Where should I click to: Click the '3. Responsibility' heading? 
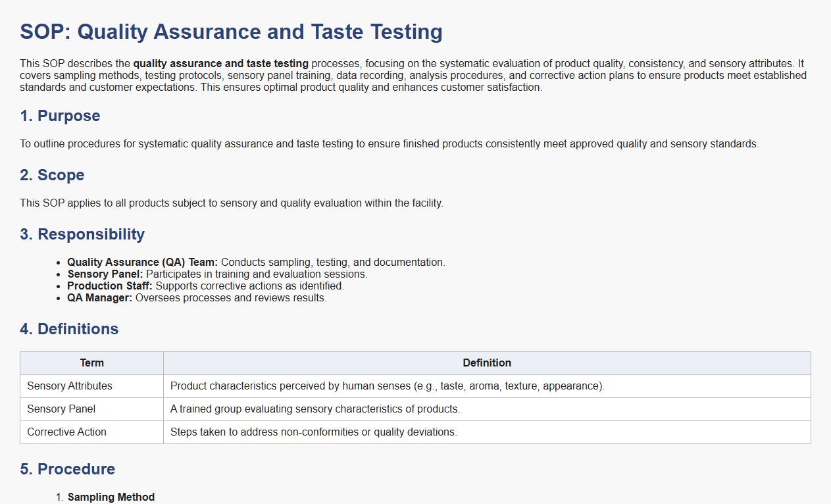point(82,234)
